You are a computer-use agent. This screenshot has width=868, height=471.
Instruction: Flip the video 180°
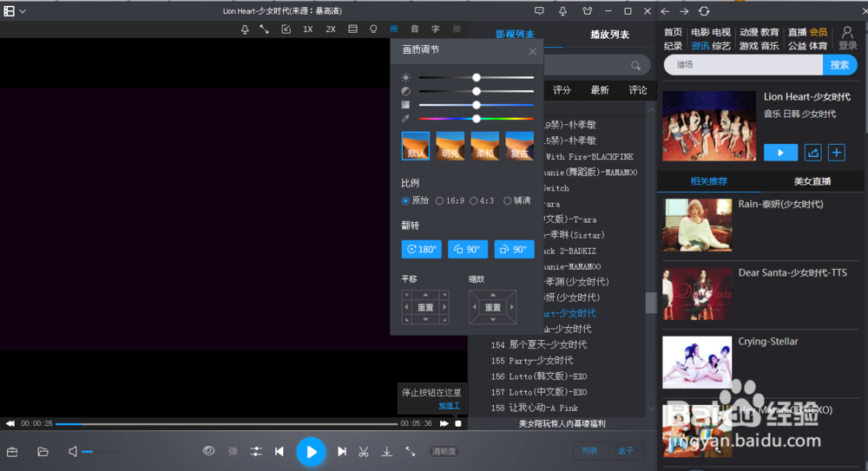coord(421,249)
